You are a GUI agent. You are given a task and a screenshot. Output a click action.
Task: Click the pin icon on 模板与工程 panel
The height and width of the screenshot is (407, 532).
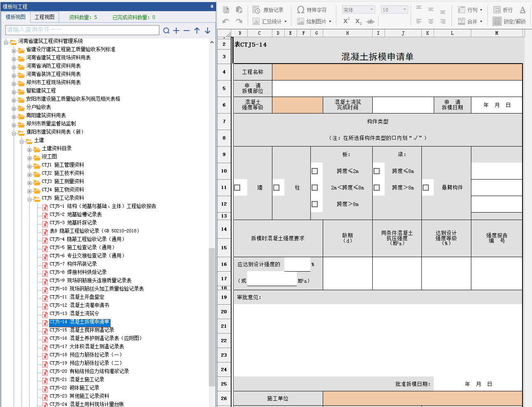(212, 7)
